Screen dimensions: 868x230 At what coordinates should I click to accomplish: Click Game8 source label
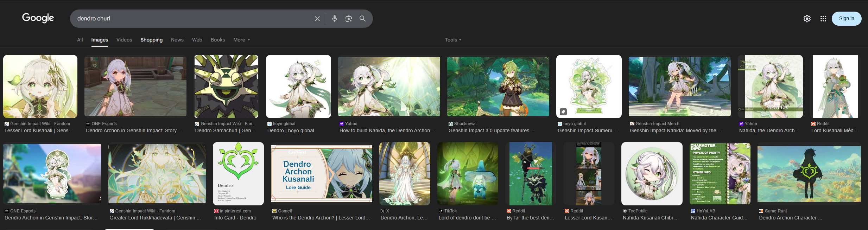pyautogui.click(x=285, y=211)
